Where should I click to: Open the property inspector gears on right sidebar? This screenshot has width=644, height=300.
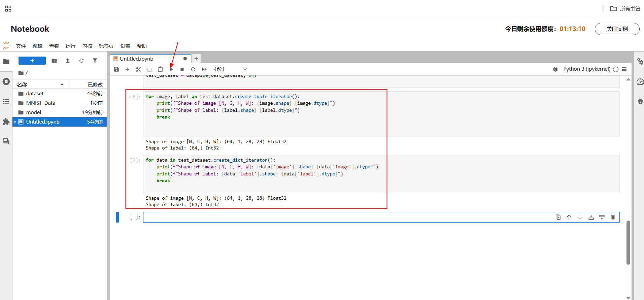[x=640, y=61]
